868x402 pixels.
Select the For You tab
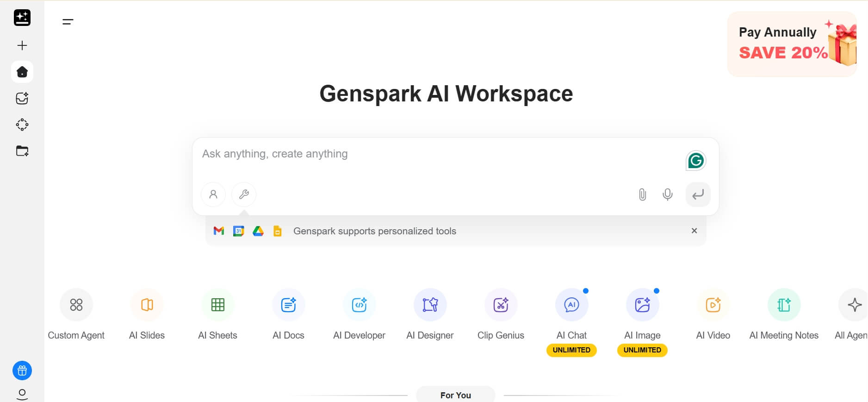(x=456, y=395)
